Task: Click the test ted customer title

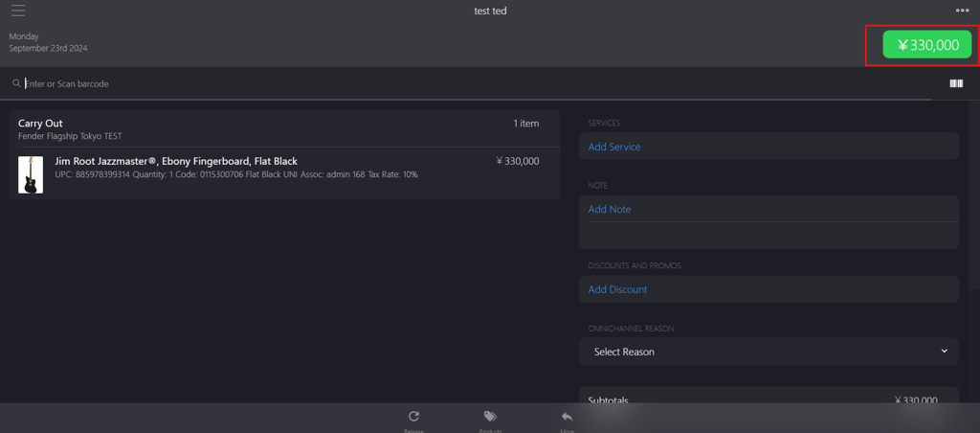Action: tap(490, 11)
